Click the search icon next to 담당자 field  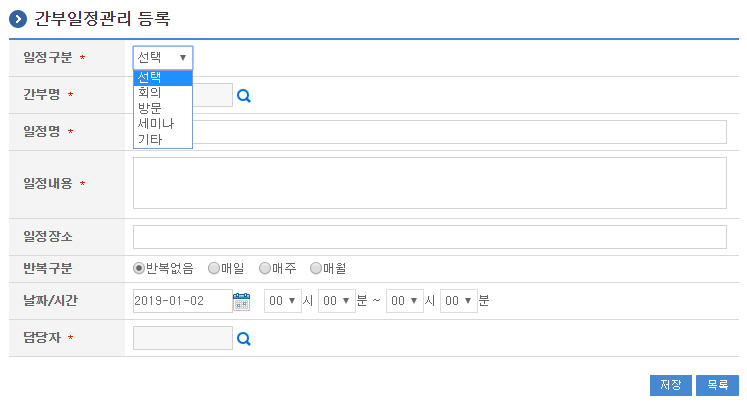(x=243, y=339)
